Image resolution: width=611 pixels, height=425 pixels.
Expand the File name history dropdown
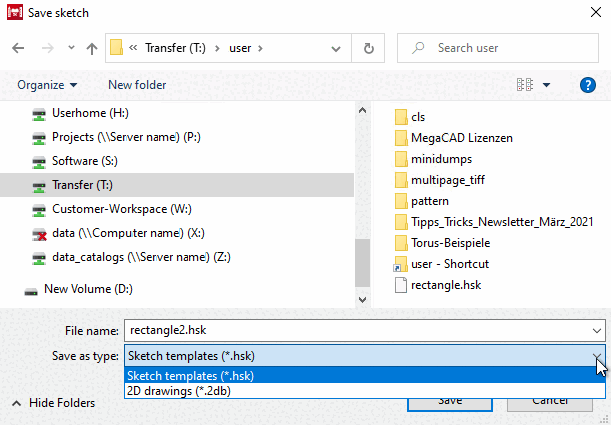(597, 331)
